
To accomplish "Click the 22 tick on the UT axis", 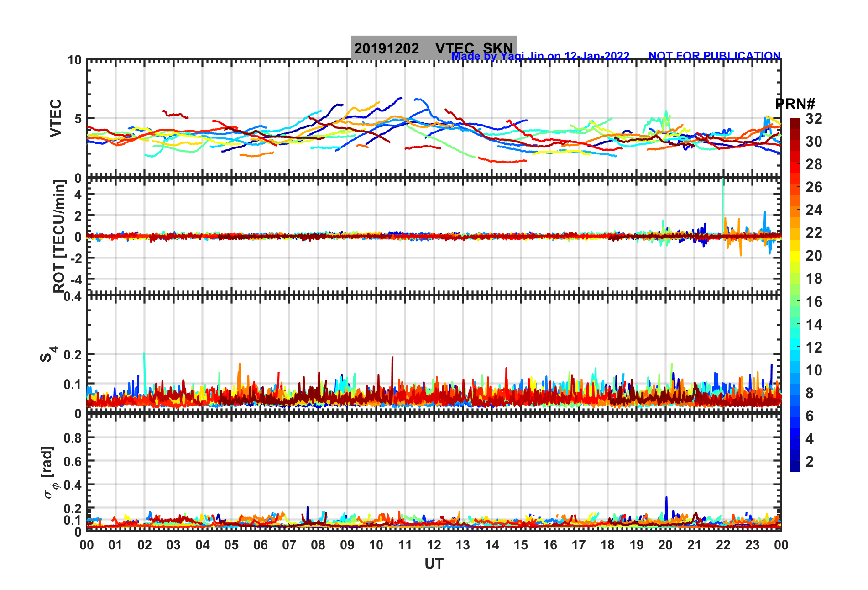I will (723, 545).
